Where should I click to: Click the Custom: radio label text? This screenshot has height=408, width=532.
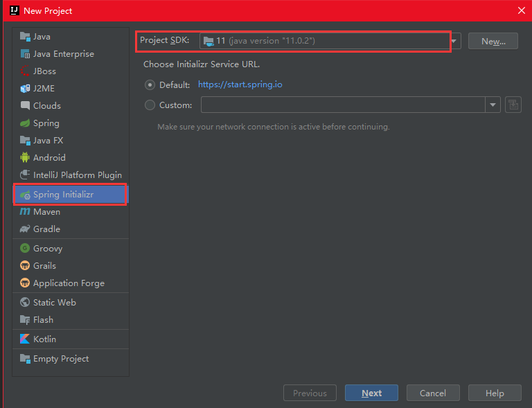click(175, 105)
